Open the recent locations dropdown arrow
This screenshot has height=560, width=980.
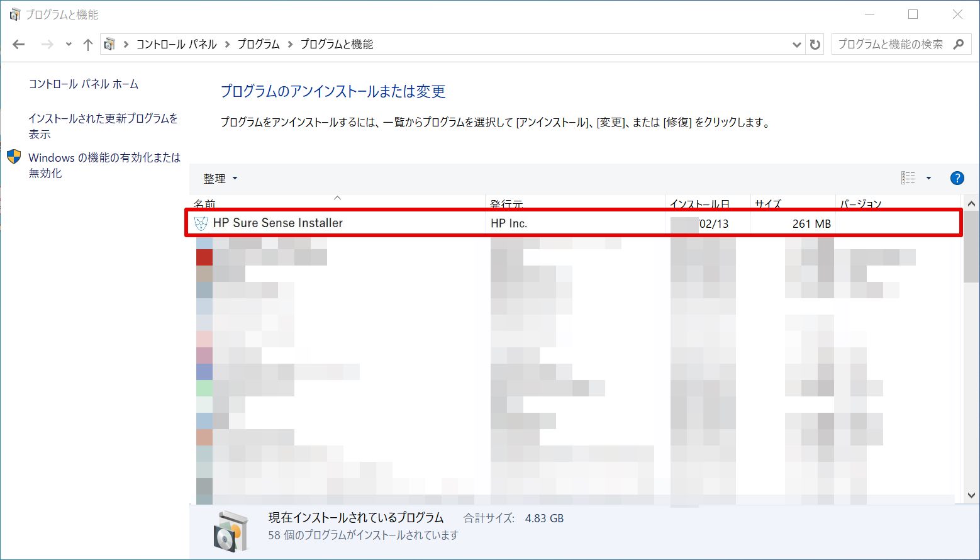69,44
